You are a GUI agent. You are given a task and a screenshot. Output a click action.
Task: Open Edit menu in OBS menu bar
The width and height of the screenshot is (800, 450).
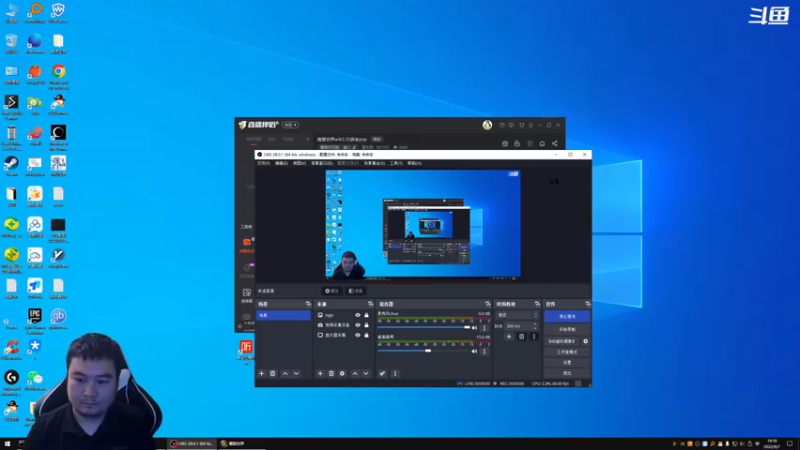point(281,163)
